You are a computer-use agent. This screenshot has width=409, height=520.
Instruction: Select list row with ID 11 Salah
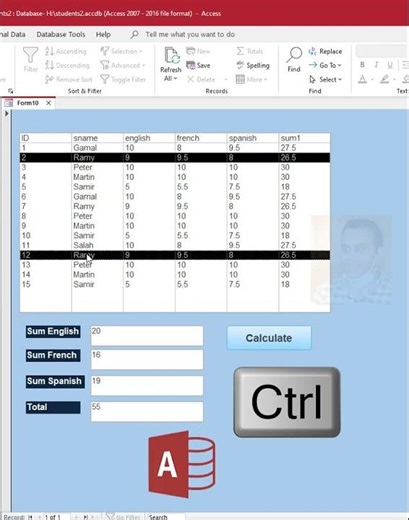point(175,245)
